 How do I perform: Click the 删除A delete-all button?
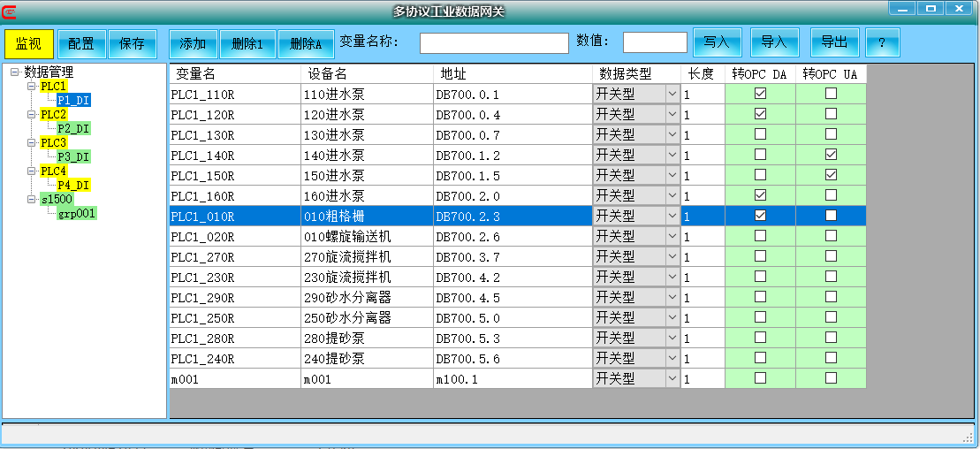[306, 43]
